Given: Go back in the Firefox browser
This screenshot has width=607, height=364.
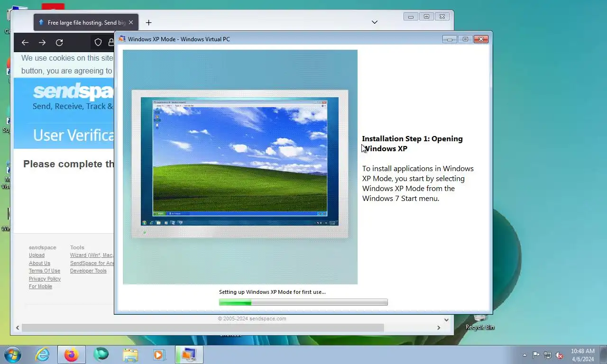Looking at the screenshot, I should pyautogui.click(x=25, y=43).
